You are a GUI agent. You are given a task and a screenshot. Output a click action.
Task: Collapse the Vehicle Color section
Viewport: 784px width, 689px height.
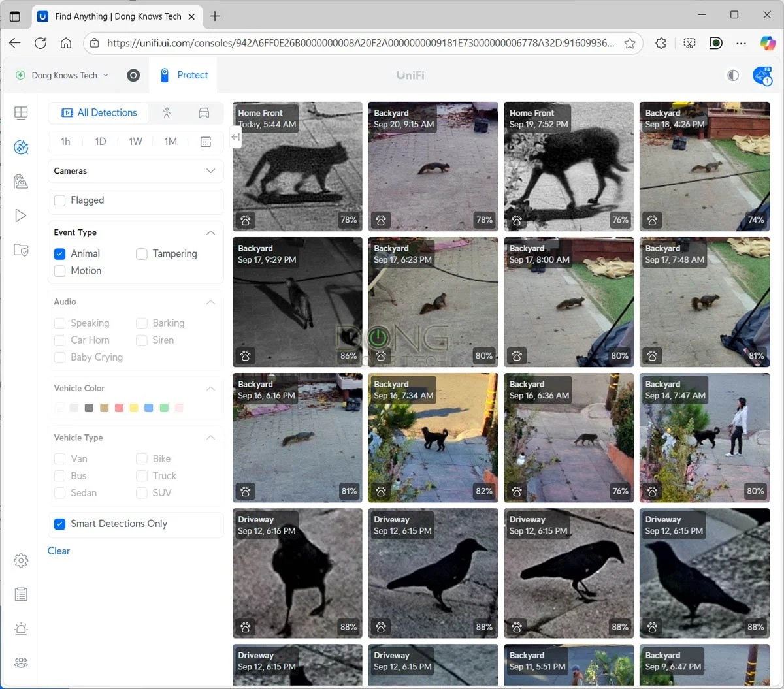(x=210, y=389)
